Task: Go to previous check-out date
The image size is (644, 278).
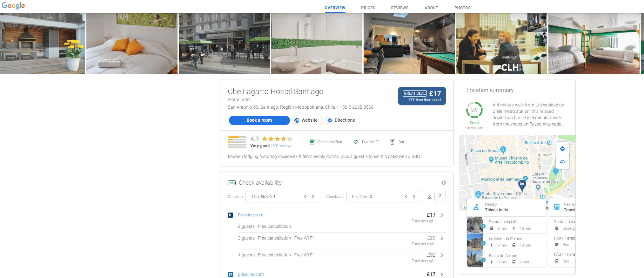Action: (x=406, y=197)
